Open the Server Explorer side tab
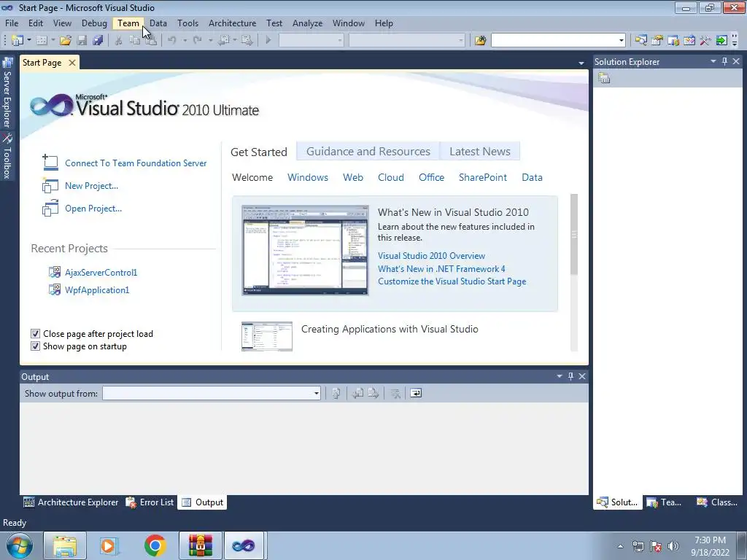This screenshot has width=747, height=560. pos(7,93)
